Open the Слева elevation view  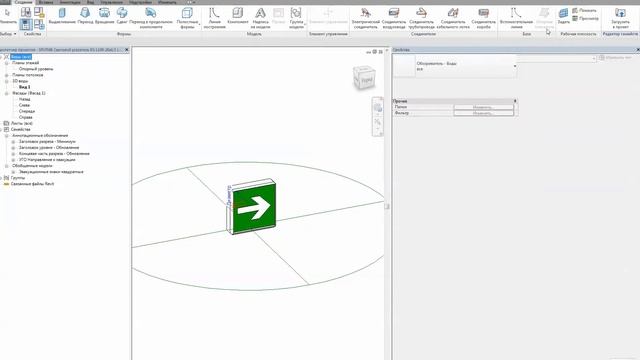pyautogui.click(x=24, y=105)
